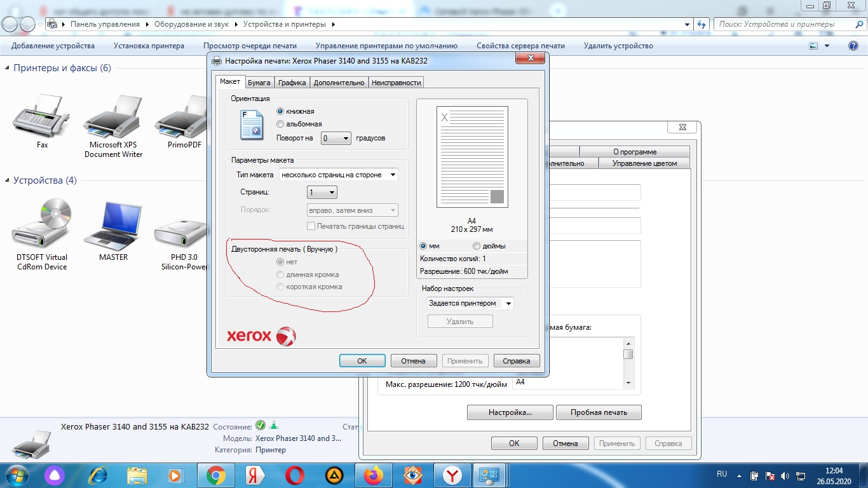The image size is (868, 488).
Task: Click Свойства сервера печати command
Action: click(520, 46)
